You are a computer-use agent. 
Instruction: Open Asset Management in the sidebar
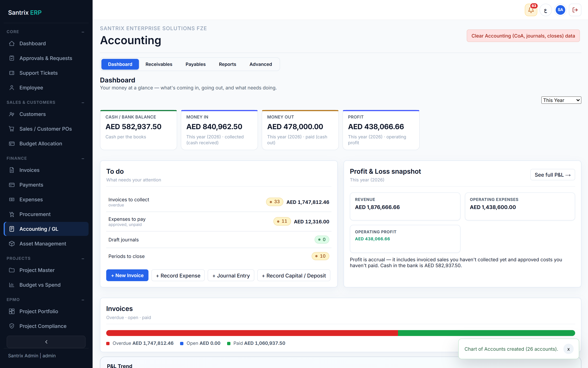(x=46, y=244)
